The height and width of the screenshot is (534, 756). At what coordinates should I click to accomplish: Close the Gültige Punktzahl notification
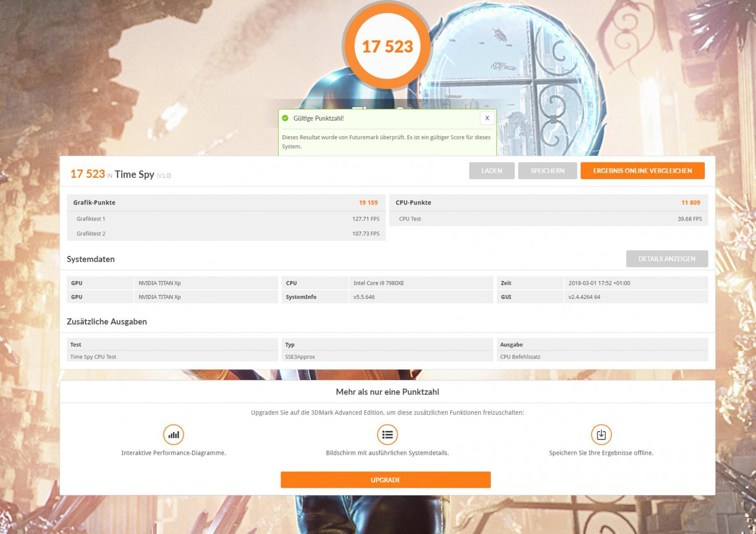(487, 118)
